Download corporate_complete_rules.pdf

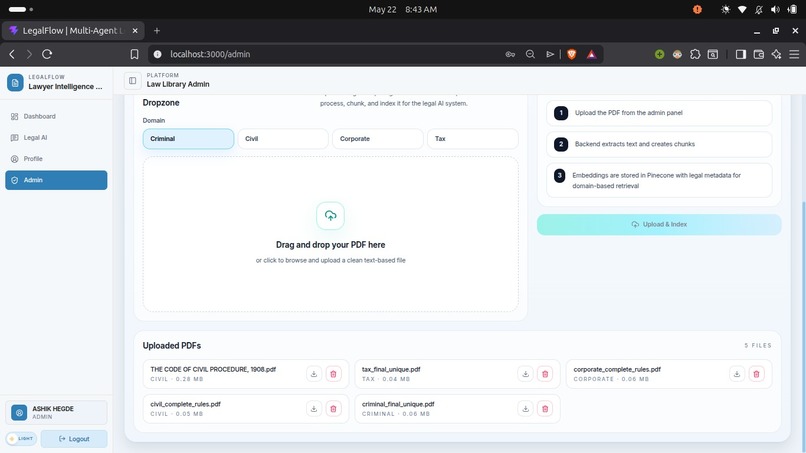pyautogui.click(x=737, y=374)
